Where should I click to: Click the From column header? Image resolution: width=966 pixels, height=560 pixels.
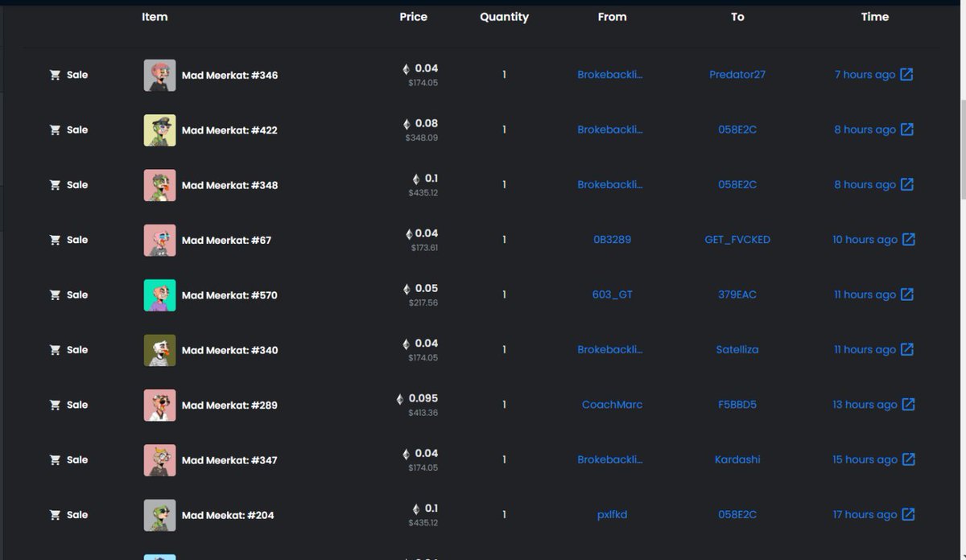(x=612, y=17)
